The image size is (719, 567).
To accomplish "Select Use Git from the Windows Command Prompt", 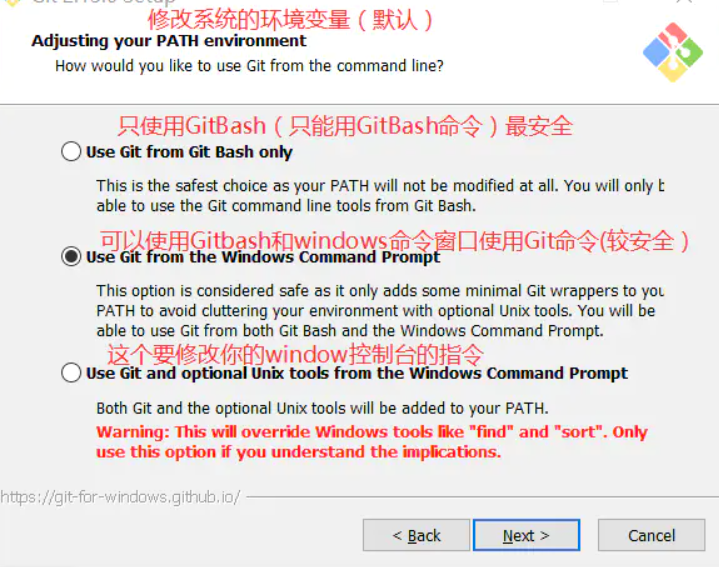I will tap(71, 256).
